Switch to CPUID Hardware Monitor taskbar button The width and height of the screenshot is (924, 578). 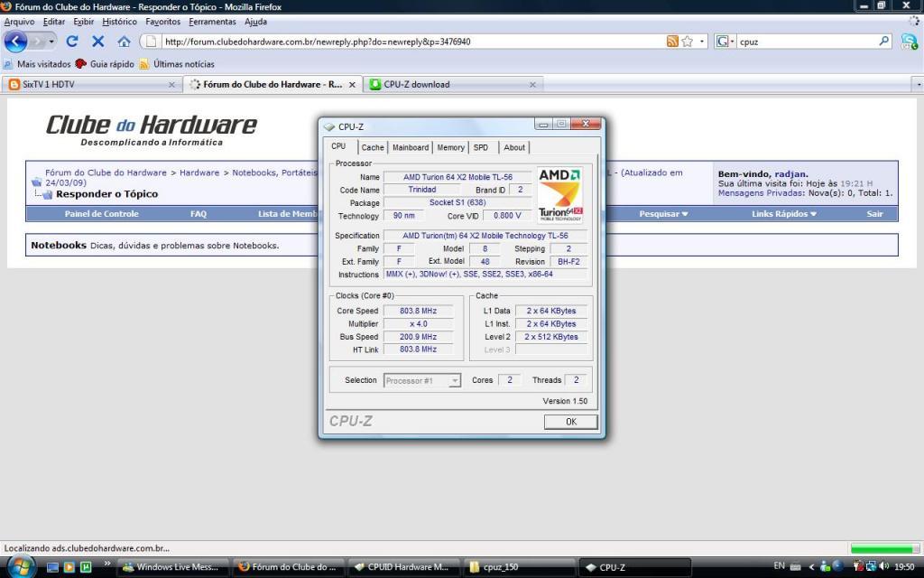404,567
